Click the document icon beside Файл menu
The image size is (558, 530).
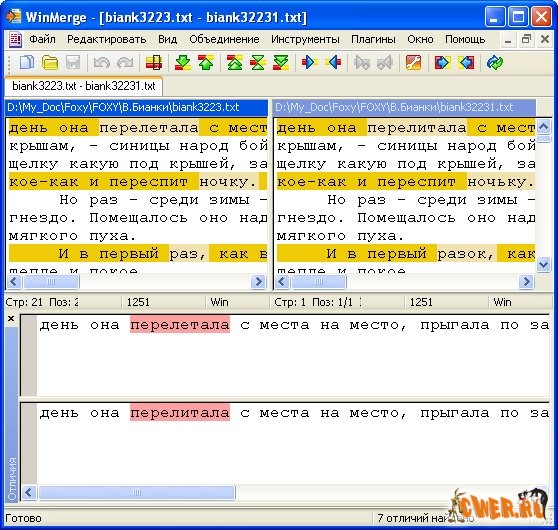[15, 39]
